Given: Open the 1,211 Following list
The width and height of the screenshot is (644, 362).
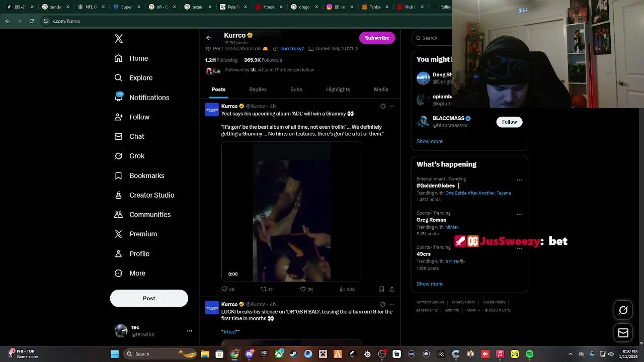Looking at the screenshot, I should 221,60.
